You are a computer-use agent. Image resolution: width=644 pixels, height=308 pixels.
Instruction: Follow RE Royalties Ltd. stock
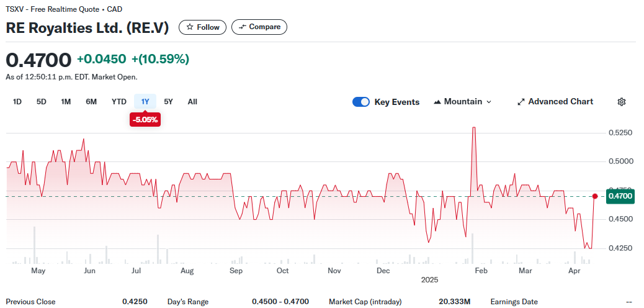(x=202, y=27)
